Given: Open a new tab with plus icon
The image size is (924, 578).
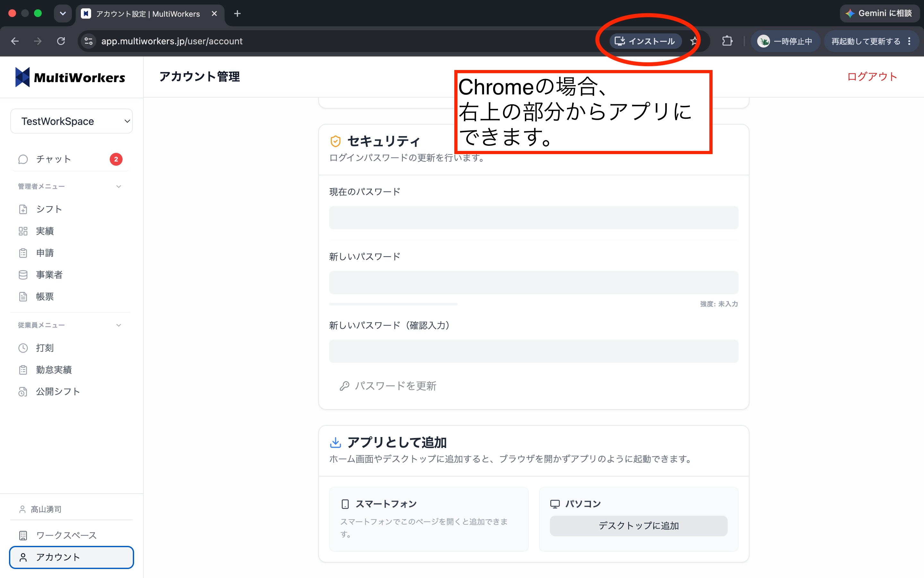Looking at the screenshot, I should [237, 14].
